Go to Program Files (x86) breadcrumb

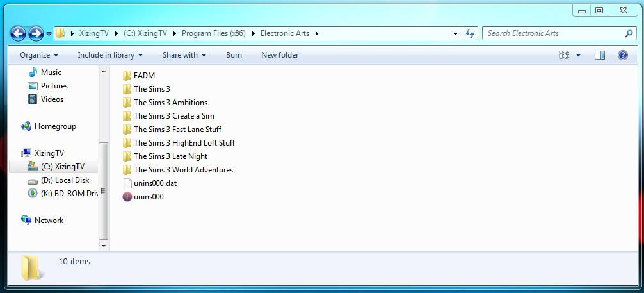[214, 33]
